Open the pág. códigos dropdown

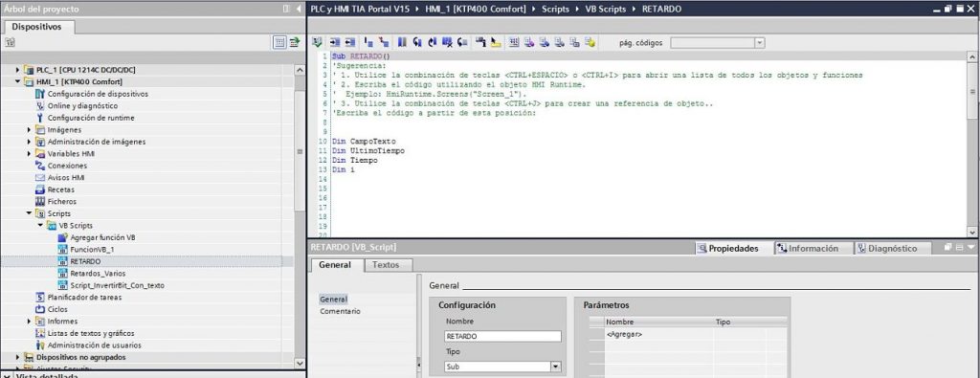coord(759,42)
